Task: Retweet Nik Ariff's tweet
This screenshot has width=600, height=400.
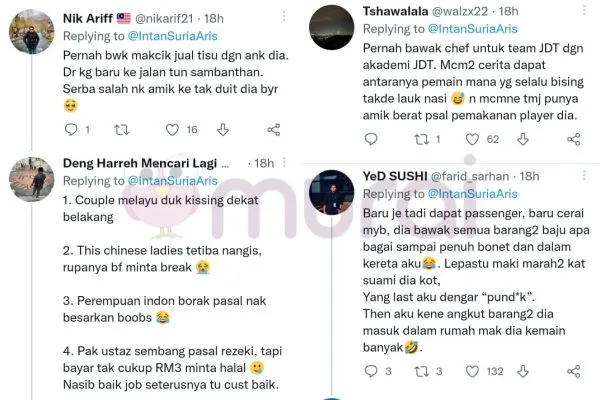Action: [x=122, y=130]
